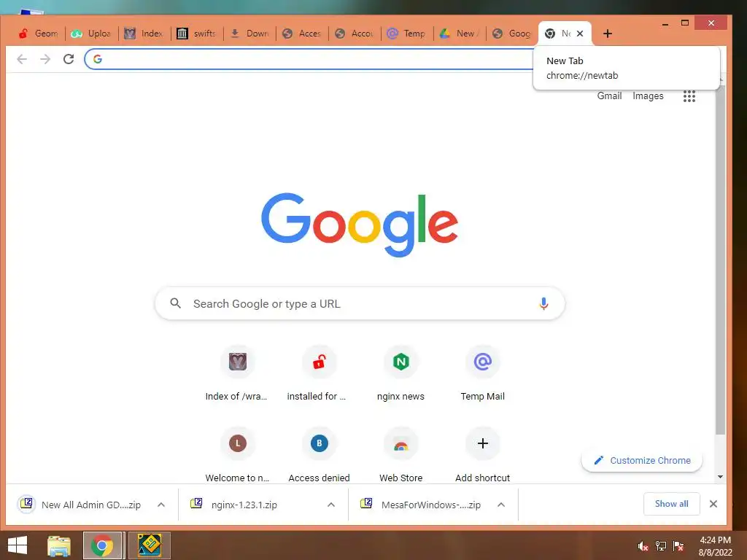Click Chrome icon in taskbar
The image size is (747, 560).
tap(103, 545)
